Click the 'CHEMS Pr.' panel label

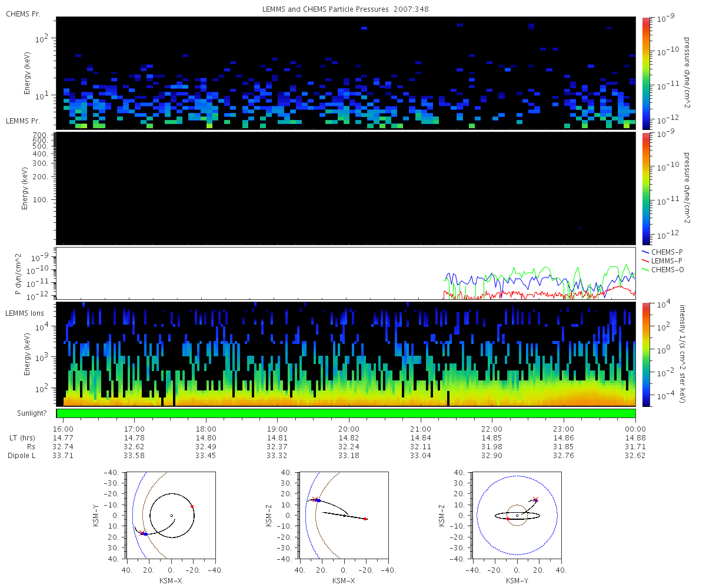[23, 14]
